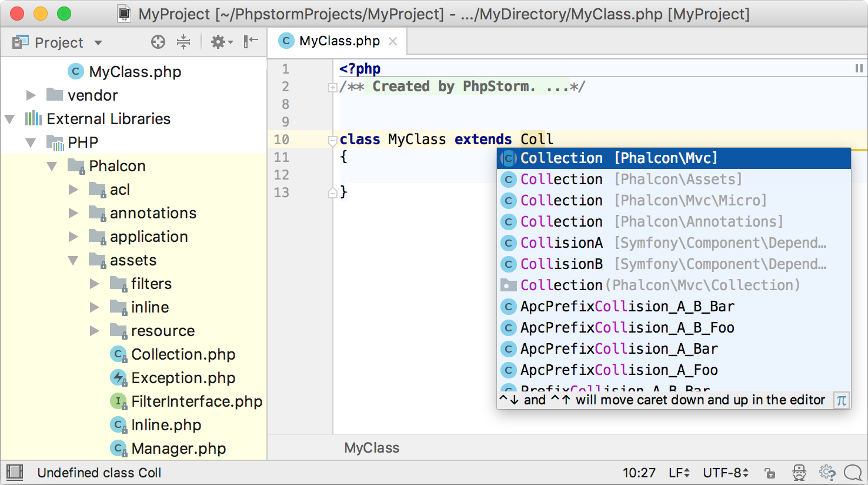
Task: Open the LF line separator selector
Action: tap(679, 473)
